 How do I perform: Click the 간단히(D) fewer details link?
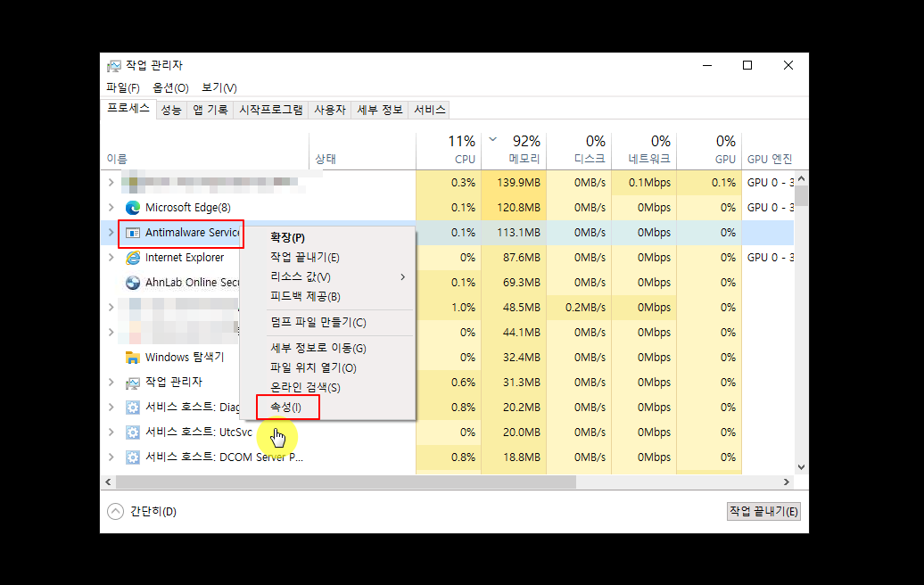(x=153, y=511)
